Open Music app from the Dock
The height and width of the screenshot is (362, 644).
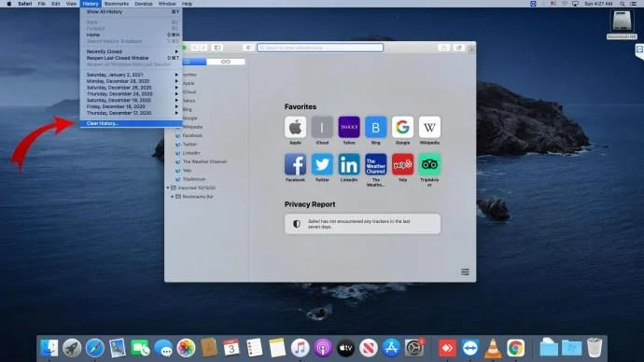coord(300,348)
